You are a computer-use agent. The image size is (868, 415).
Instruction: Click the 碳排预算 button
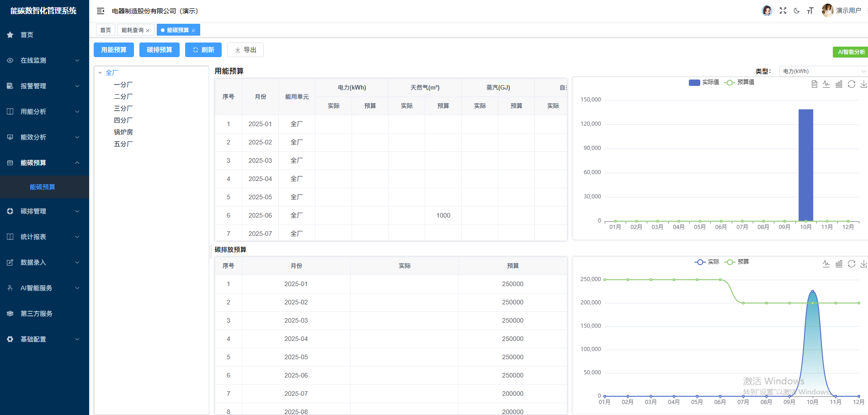159,50
